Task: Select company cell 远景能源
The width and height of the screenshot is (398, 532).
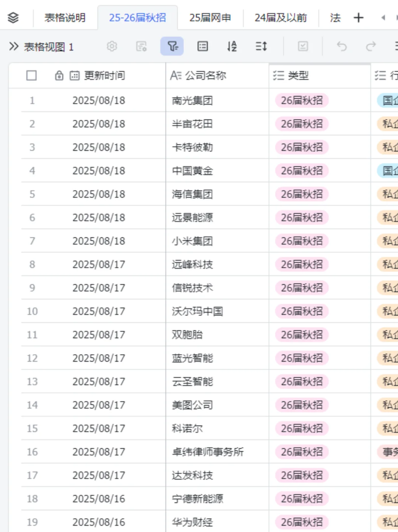Action: [x=217, y=218]
